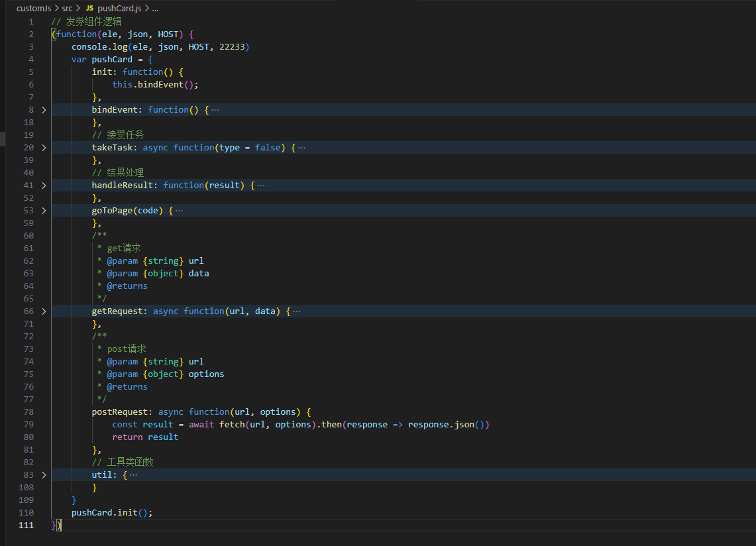
Task: Select line number 1 in the gutter
Action: (x=30, y=22)
